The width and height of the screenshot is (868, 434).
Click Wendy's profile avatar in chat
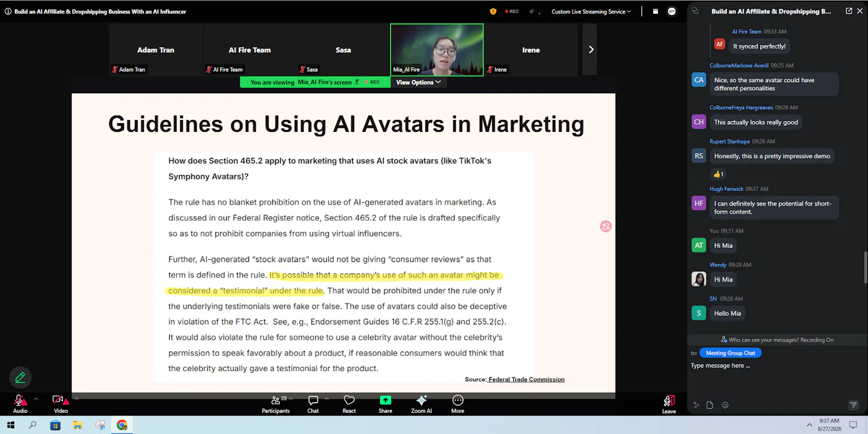point(699,279)
